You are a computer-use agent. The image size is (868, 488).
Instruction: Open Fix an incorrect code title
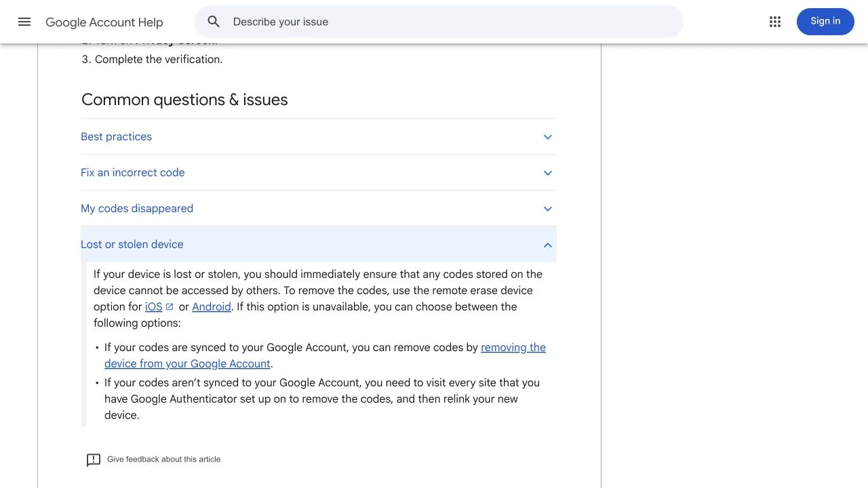coord(132,173)
